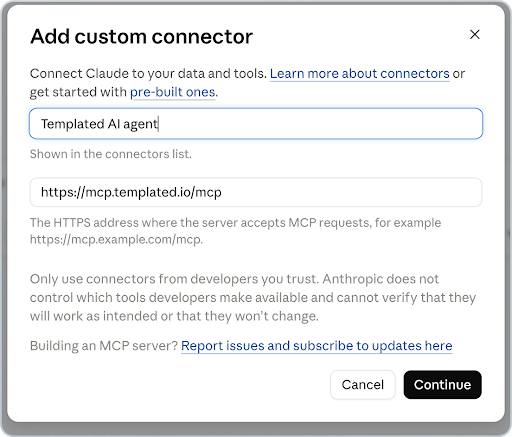
Task: Close the Add custom connector dialog
Action: 475,34
